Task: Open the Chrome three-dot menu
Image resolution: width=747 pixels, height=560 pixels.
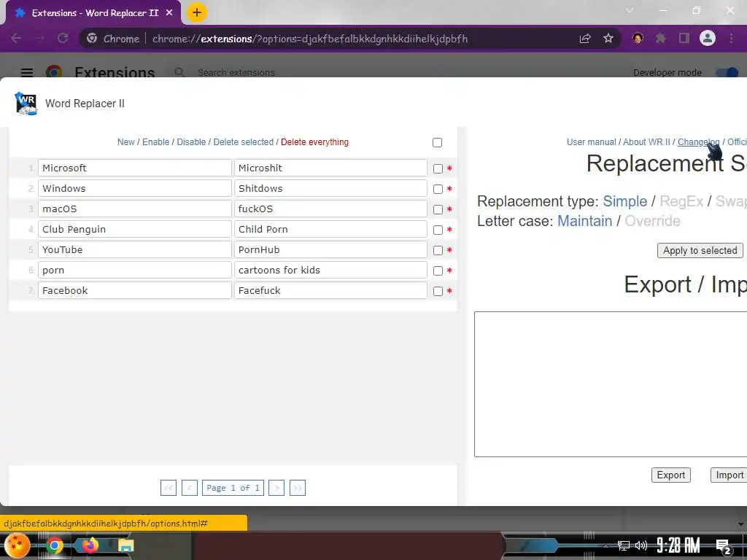Action: [x=731, y=38]
